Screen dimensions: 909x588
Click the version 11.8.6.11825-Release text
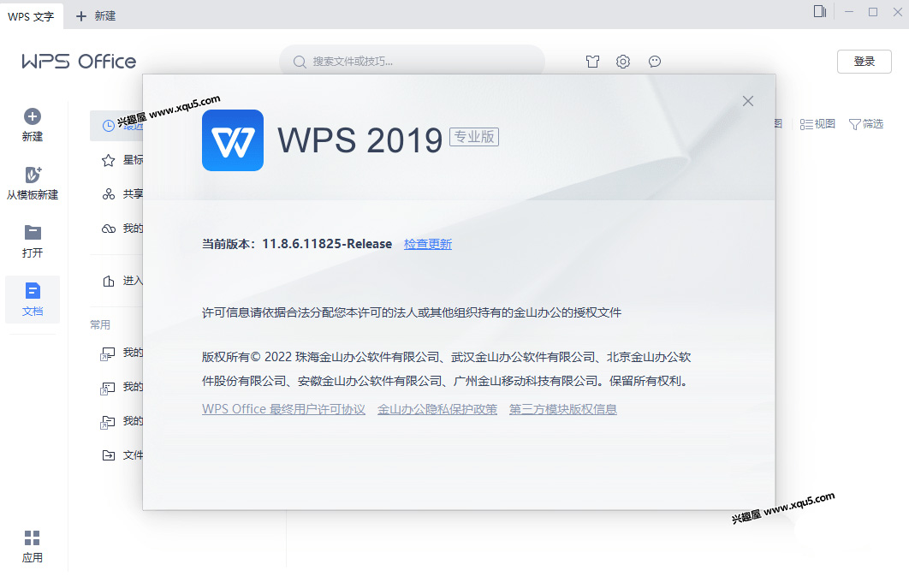point(327,244)
